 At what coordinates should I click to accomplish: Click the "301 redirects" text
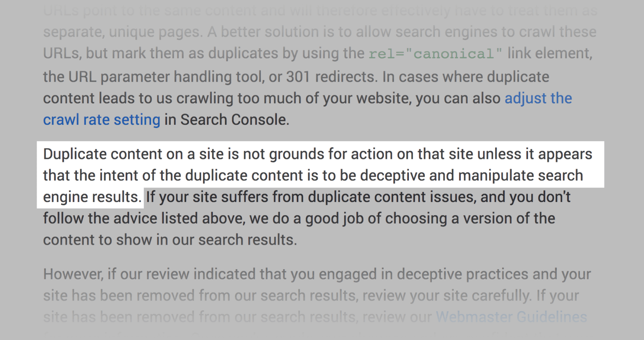pyautogui.click(x=331, y=77)
